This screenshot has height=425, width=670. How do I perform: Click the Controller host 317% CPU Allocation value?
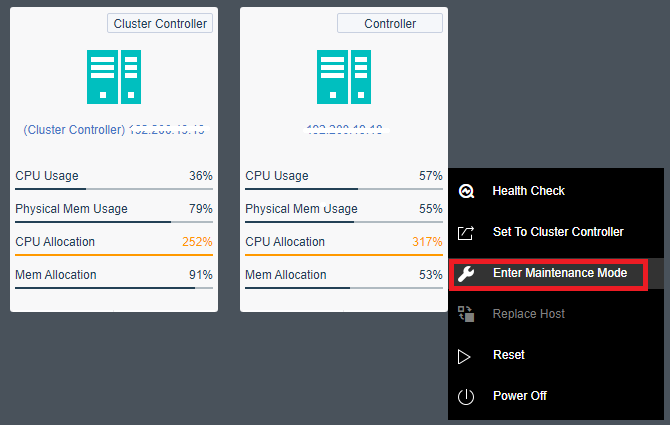429,242
